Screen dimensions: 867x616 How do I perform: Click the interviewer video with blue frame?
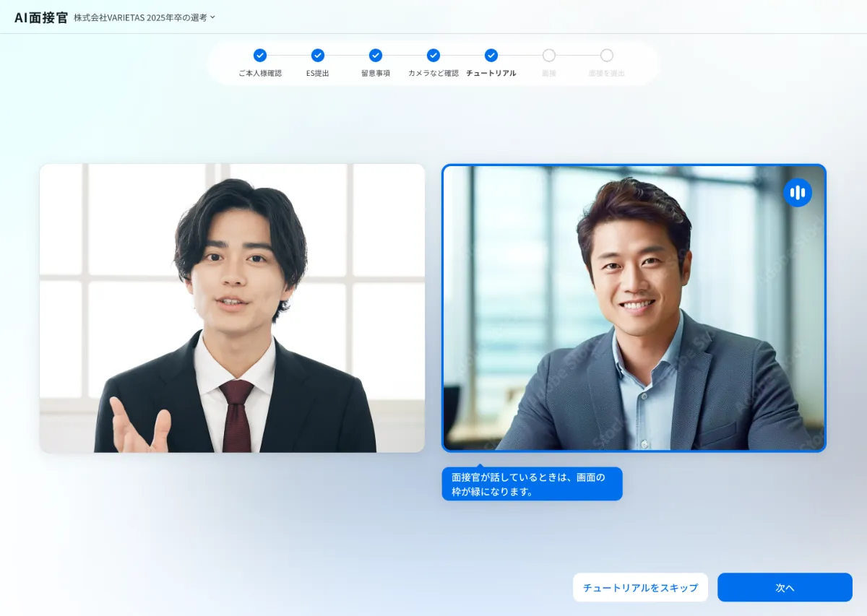(x=634, y=308)
